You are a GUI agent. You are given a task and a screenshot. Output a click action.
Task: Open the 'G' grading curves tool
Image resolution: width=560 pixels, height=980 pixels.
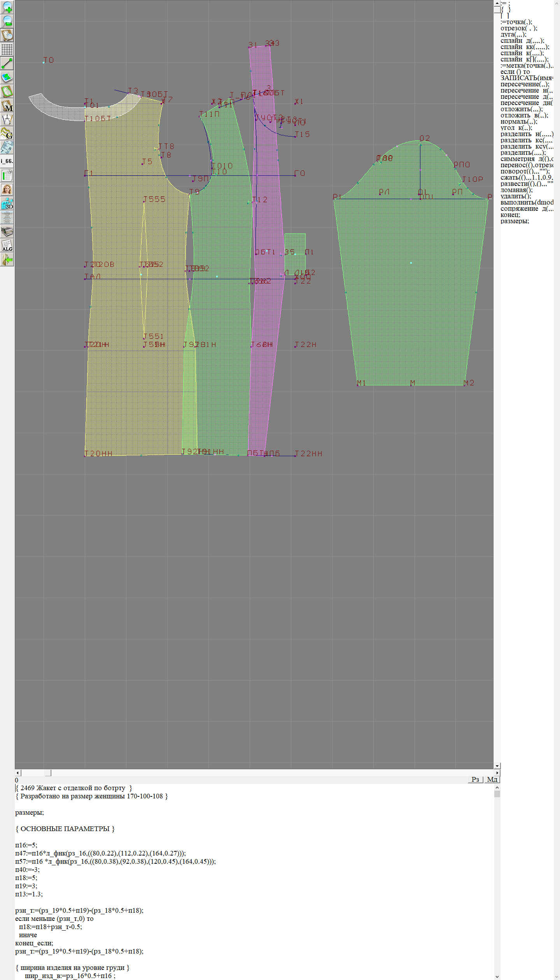point(7,133)
